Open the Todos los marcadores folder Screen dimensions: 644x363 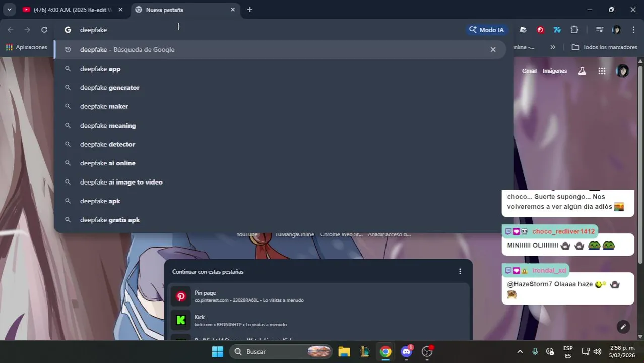click(x=605, y=47)
